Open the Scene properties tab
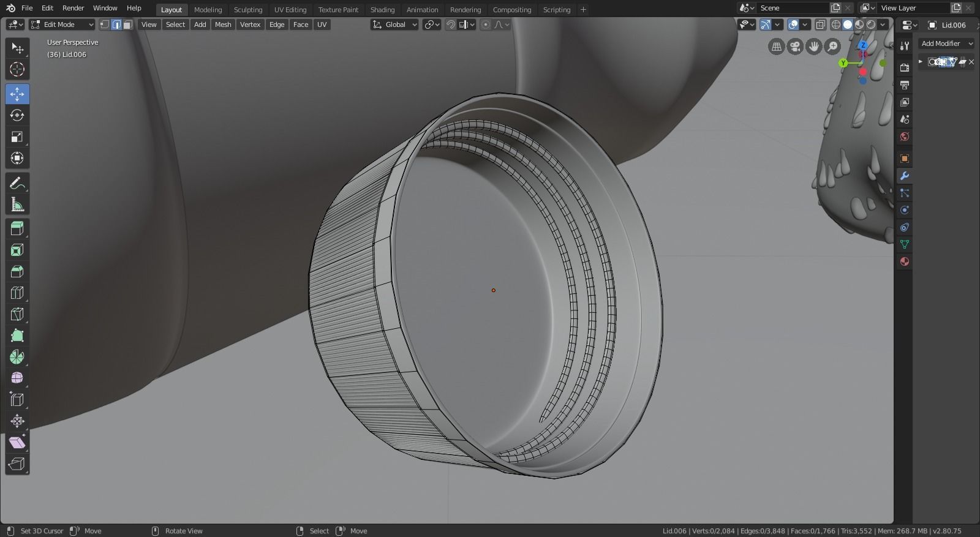980x537 pixels. pyautogui.click(x=905, y=119)
